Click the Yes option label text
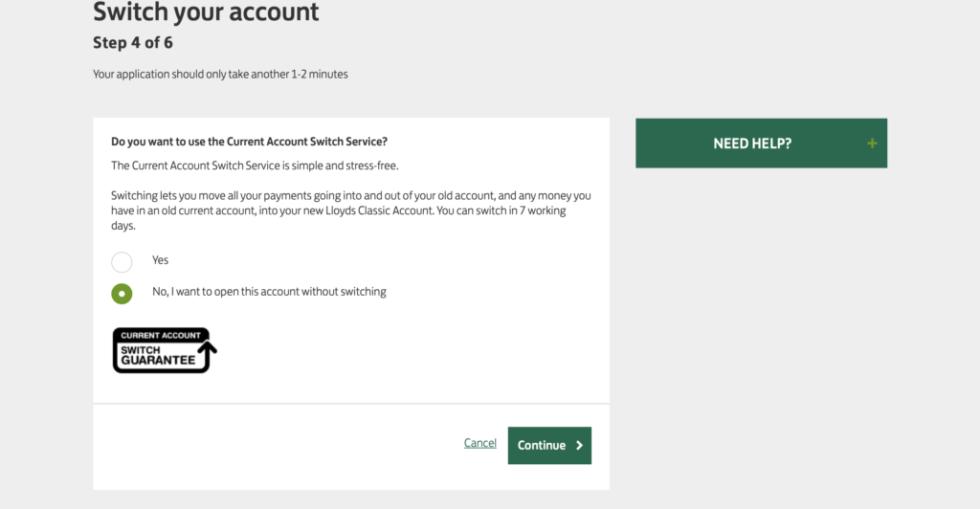The image size is (980, 509). [160, 260]
